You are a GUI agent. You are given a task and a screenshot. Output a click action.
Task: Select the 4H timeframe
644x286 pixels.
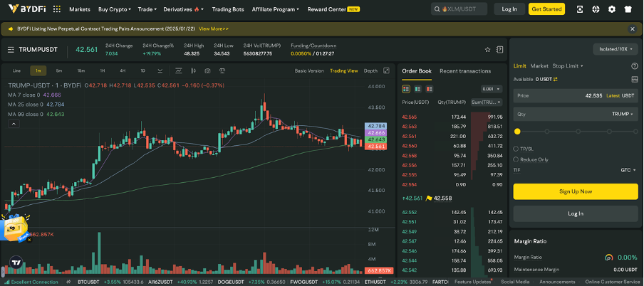(123, 70)
